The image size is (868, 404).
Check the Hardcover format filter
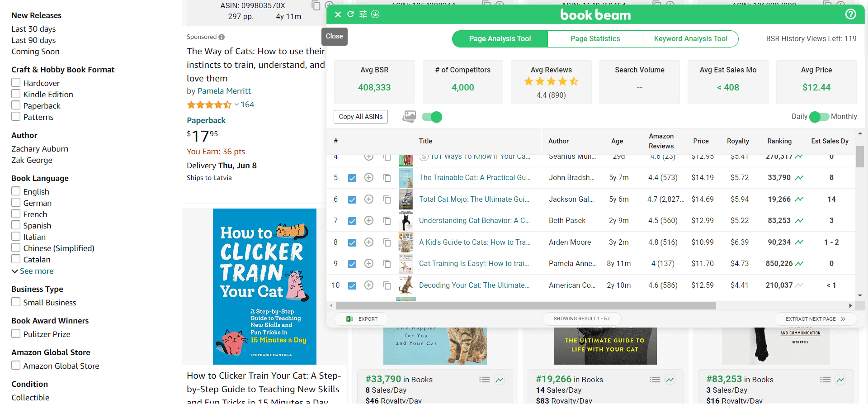click(x=16, y=82)
